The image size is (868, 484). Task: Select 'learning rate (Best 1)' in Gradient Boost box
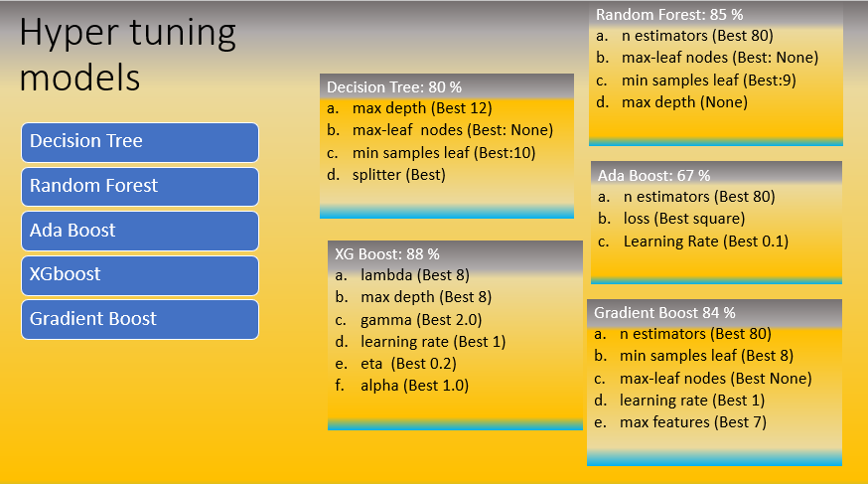click(692, 401)
